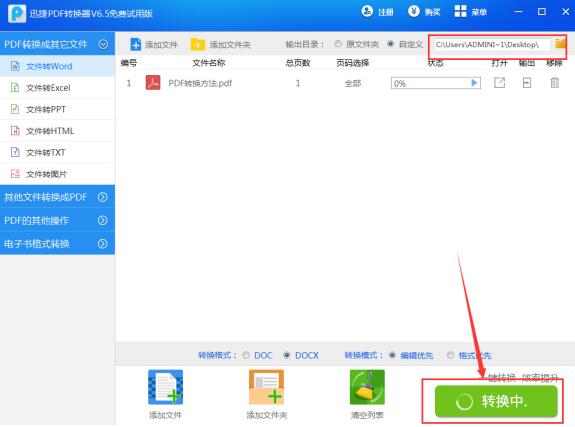Select the 原文件夹 output radio button
The width and height of the screenshot is (575, 427).
pos(338,44)
